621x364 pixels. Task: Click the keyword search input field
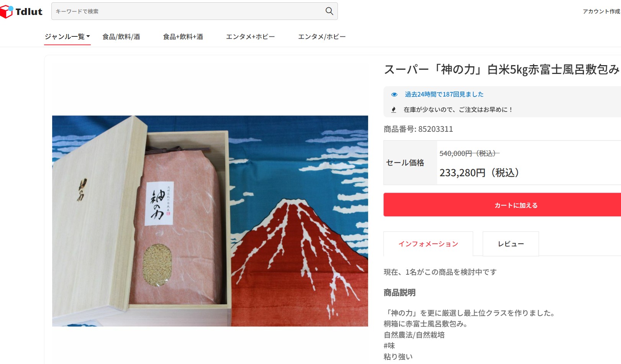[x=188, y=11]
